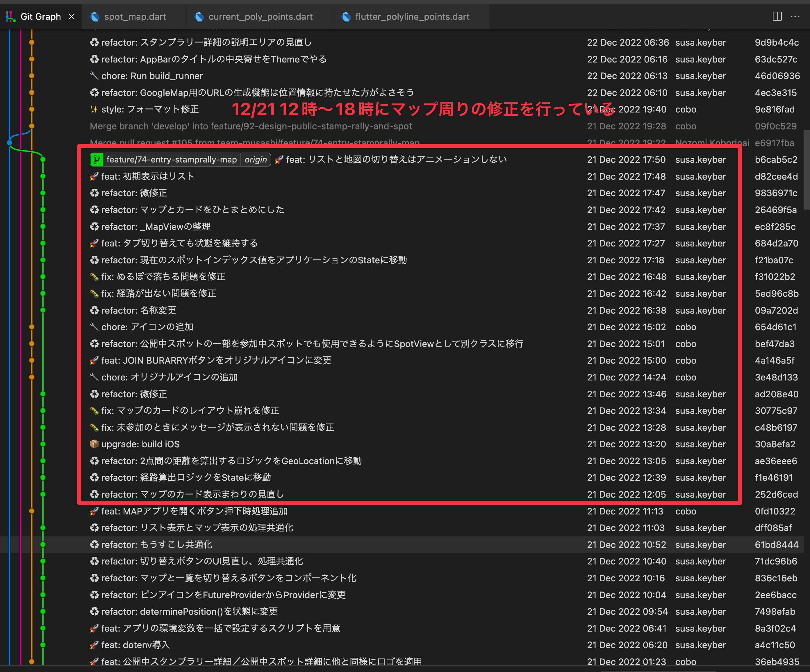The width and height of the screenshot is (810, 672).
Task: Click the origin label beside the branch name
Action: [x=256, y=159]
